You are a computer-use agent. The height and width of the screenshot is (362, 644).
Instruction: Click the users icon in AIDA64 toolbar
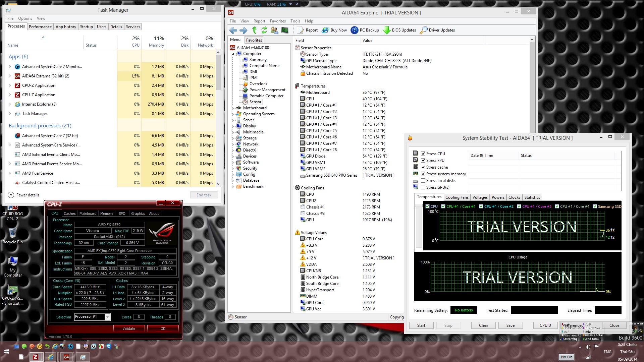coord(274,30)
